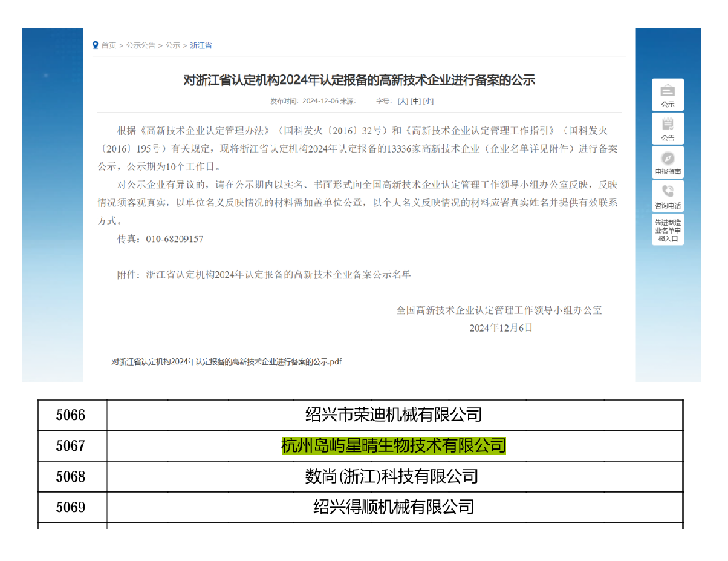Click the 公示 breadcrumb link
Viewport: 728px width, 561px height.
tap(173, 45)
